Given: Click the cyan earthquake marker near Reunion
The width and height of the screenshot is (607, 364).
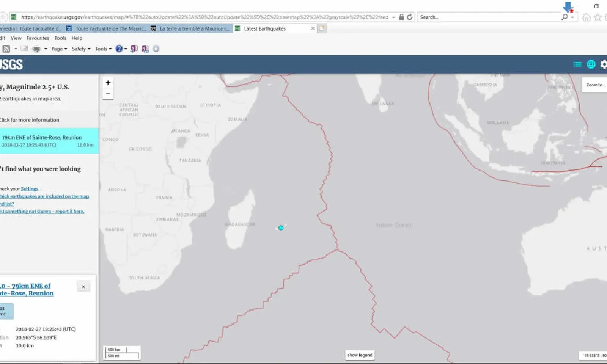Looking at the screenshot, I should click(281, 228).
